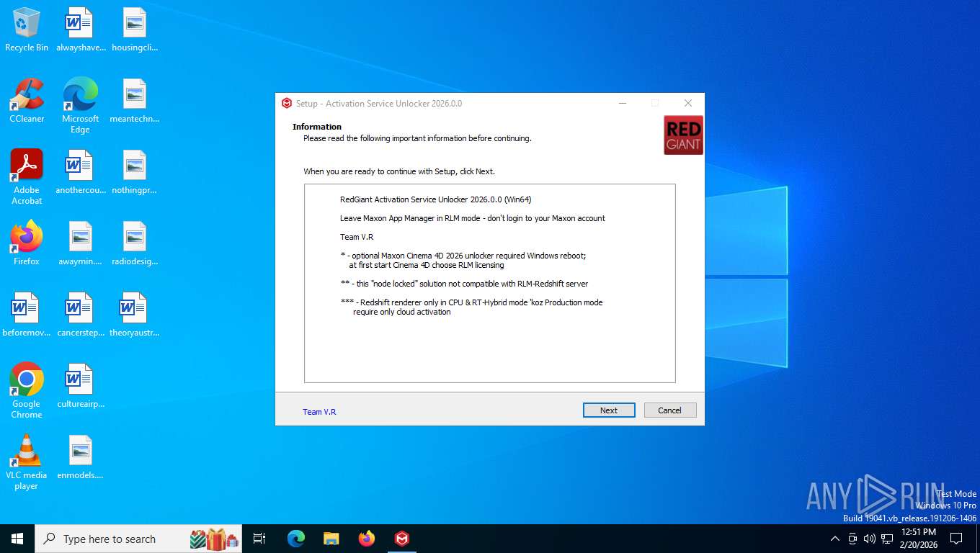The width and height of the screenshot is (980, 553).
Task: Select the housingcli image file icon
Action: pyautogui.click(x=135, y=30)
